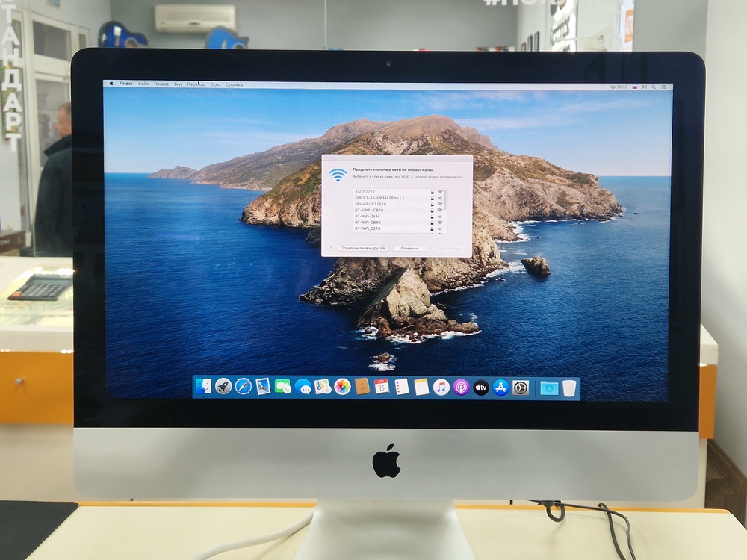Open Podcasts from the Dock
747x560 pixels.
click(x=460, y=387)
